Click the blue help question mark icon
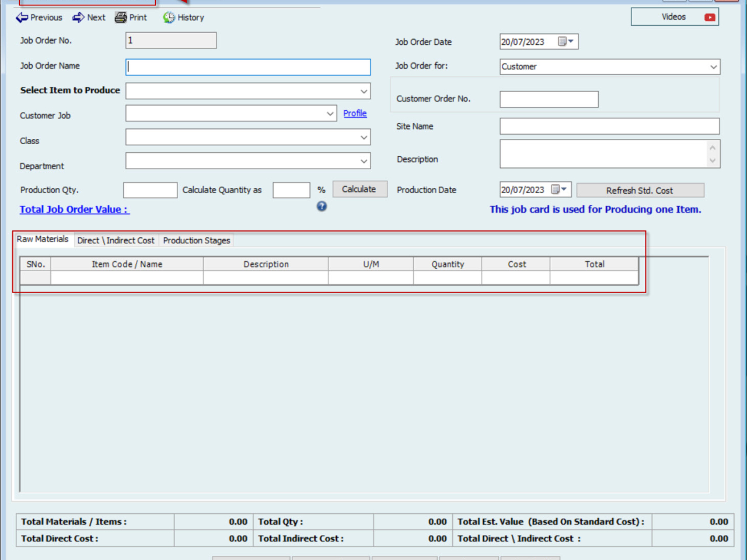The image size is (747, 560). click(x=322, y=206)
